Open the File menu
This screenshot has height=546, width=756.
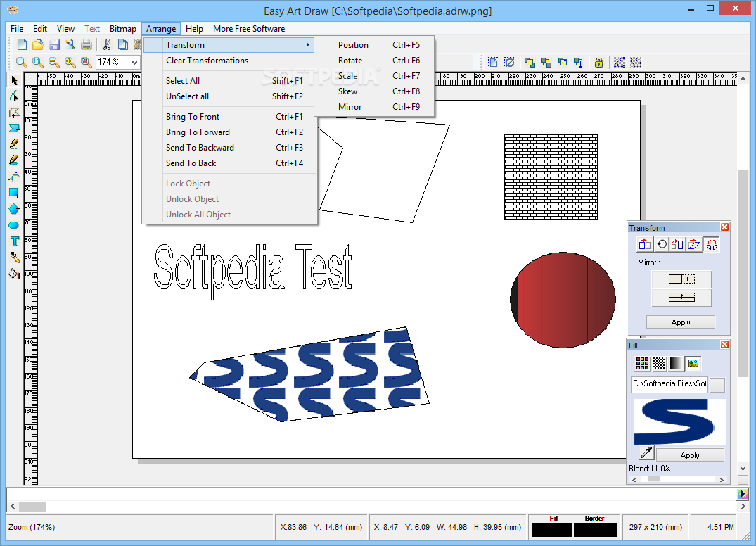(x=17, y=29)
